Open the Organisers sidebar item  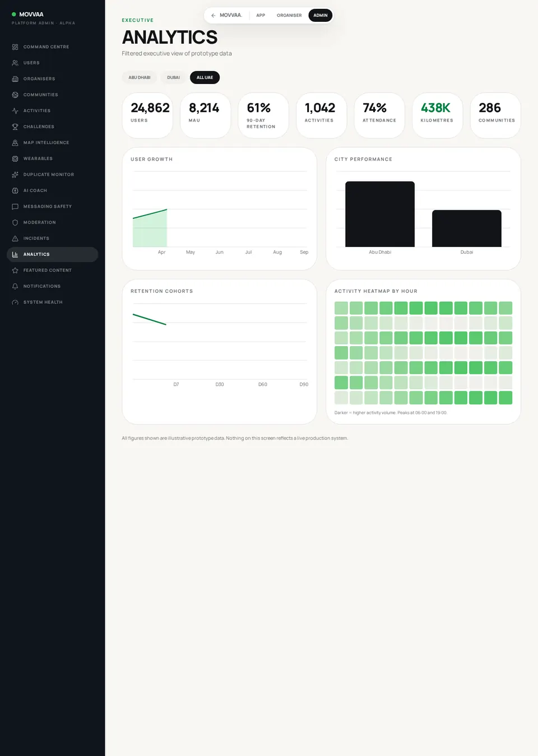tap(52, 79)
